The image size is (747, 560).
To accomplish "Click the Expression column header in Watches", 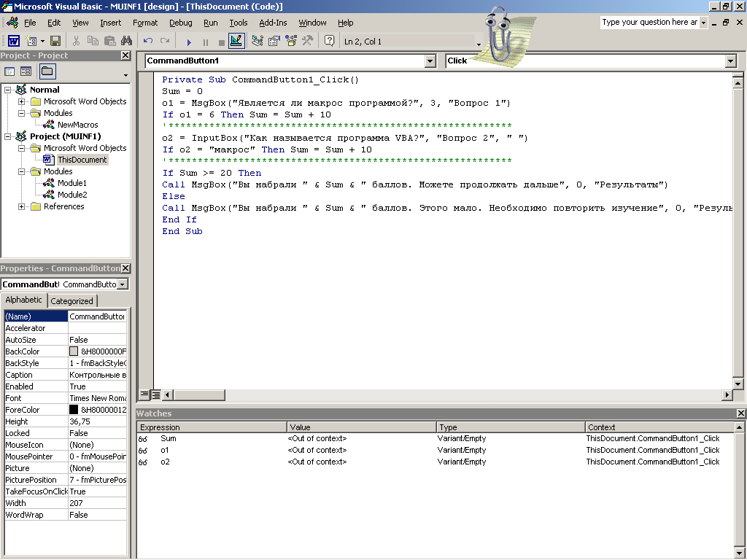I will [212, 427].
